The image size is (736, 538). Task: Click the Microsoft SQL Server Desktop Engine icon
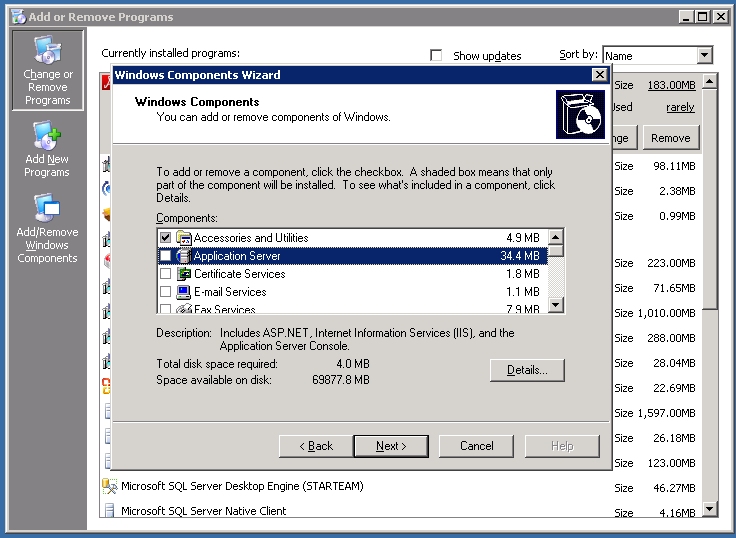tap(109, 486)
